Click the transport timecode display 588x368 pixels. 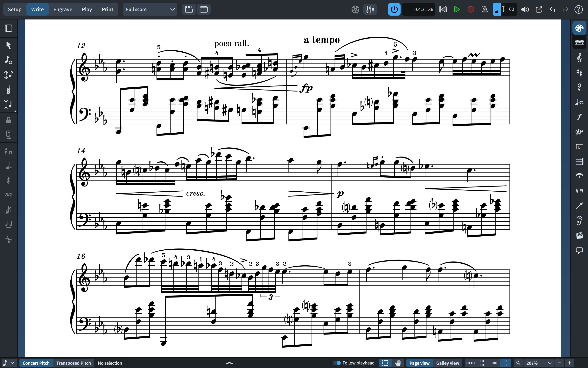click(419, 10)
